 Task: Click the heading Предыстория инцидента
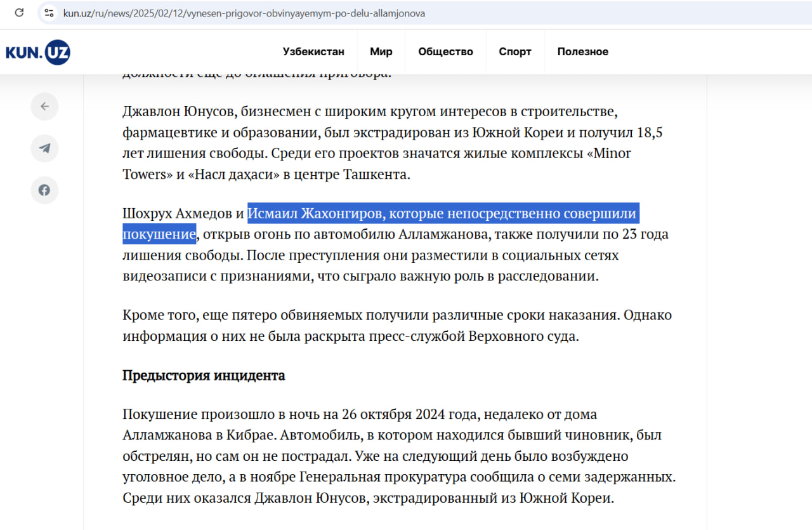[x=204, y=375]
